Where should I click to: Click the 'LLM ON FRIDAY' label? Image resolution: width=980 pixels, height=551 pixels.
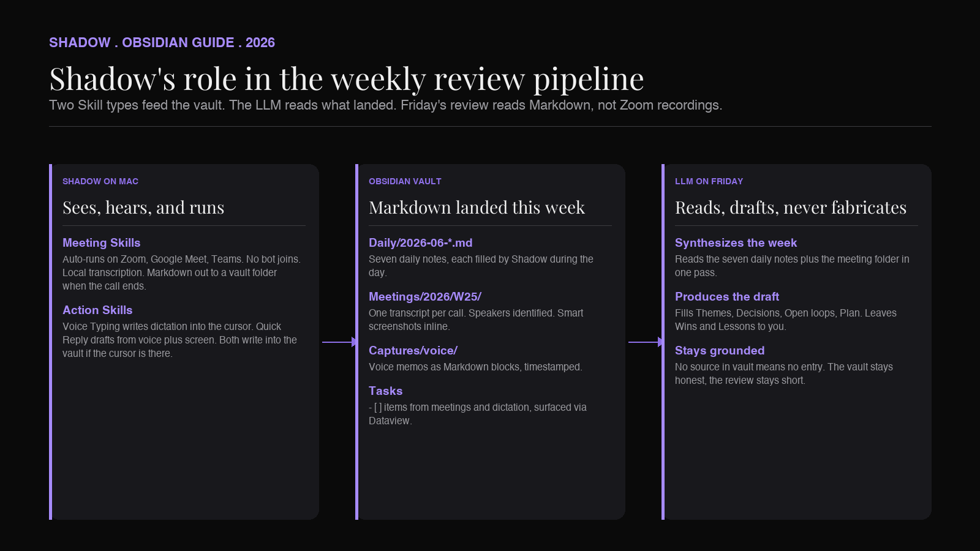[x=709, y=181]
